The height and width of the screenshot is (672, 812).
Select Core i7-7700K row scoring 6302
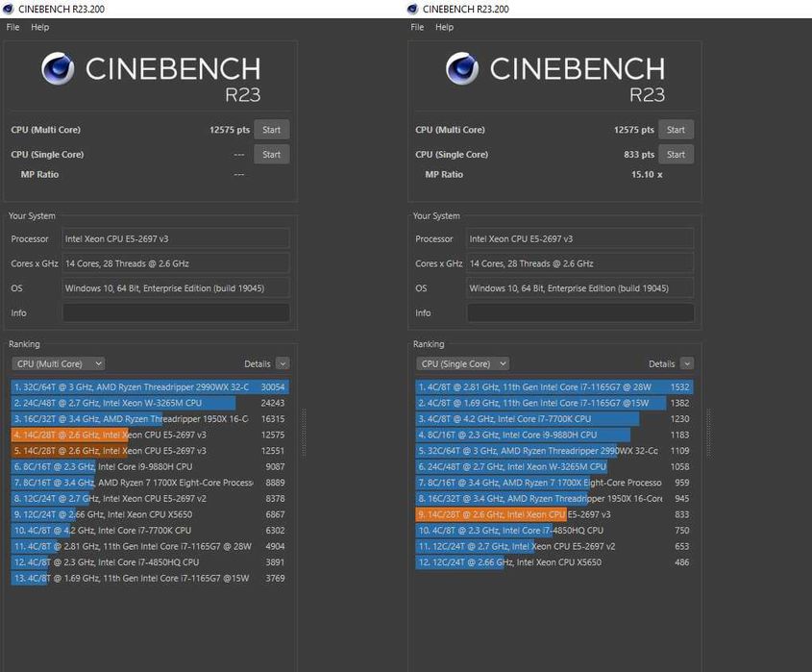[x=150, y=531]
